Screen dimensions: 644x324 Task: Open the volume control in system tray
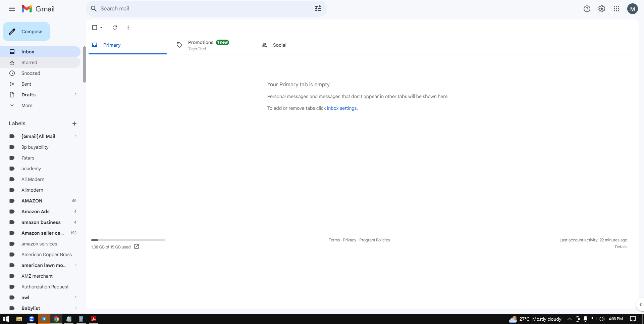click(x=602, y=319)
